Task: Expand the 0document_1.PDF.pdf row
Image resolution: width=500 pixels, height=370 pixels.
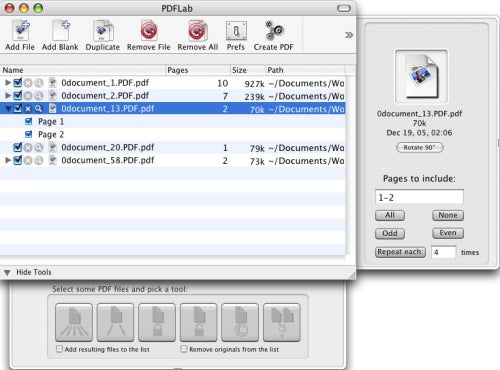Action: pos(8,83)
